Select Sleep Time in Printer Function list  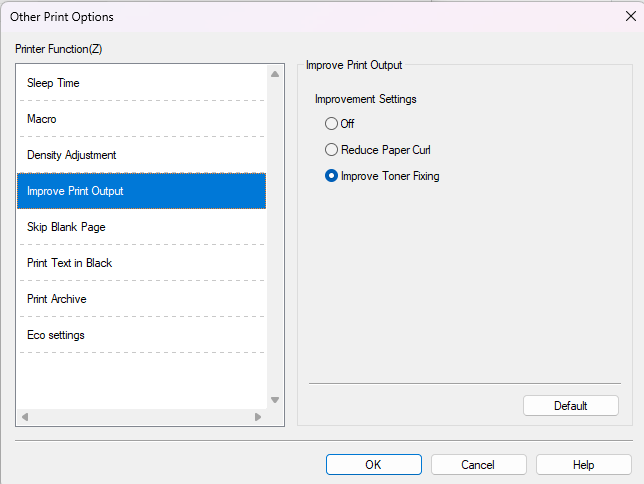53,83
